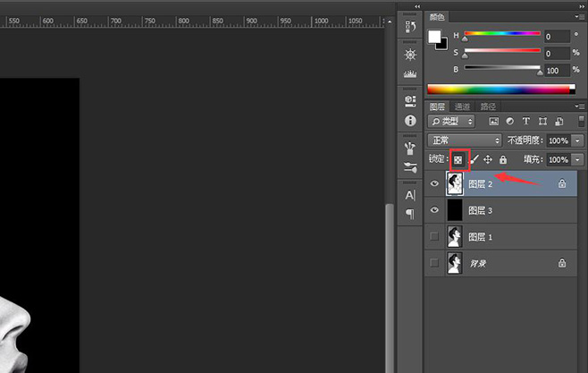Show 图层 1 via visibility box
Viewport: 588px width, 373px height.
(435, 237)
